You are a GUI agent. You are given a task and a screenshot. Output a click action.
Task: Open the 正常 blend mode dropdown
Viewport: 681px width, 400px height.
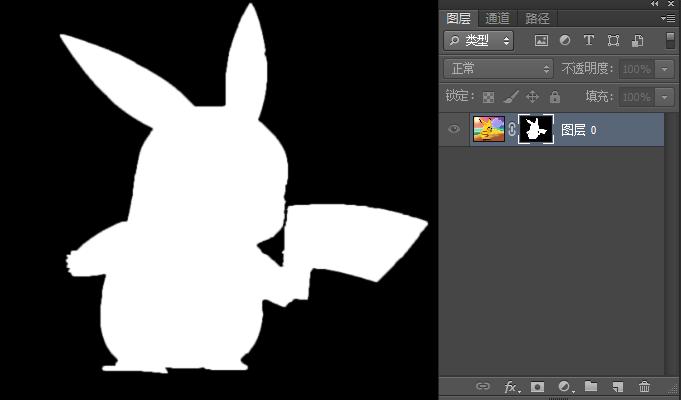click(498, 69)
